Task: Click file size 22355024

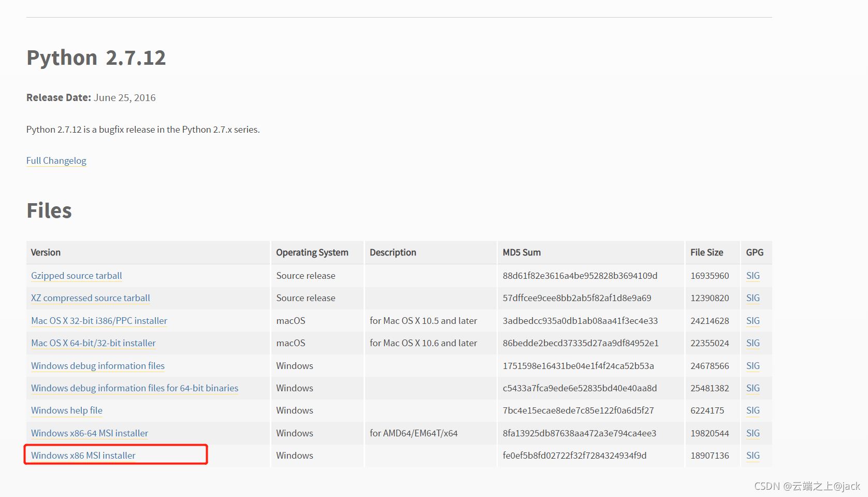Action: pyautogui.click(x=710, y=343)
